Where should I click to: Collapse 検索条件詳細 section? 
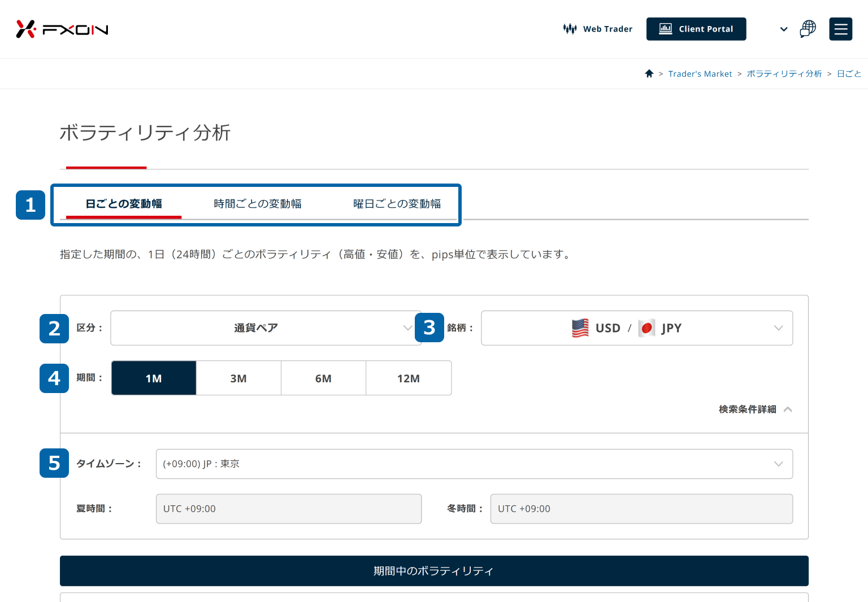coord(756,409)
